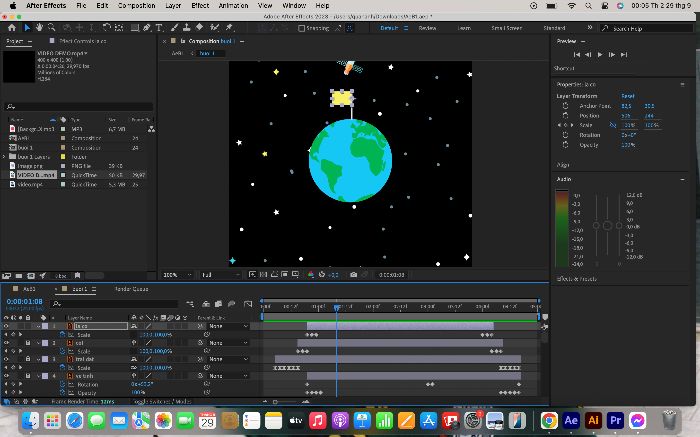
Task: Switch to the Render Queue tab
Action: pyautogui.click(x=131, y=289)
